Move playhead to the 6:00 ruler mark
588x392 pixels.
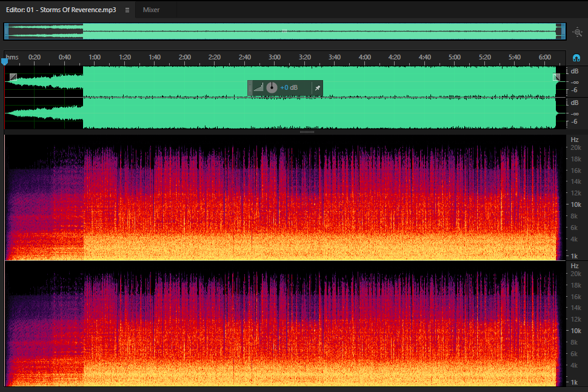pos(545,58)
